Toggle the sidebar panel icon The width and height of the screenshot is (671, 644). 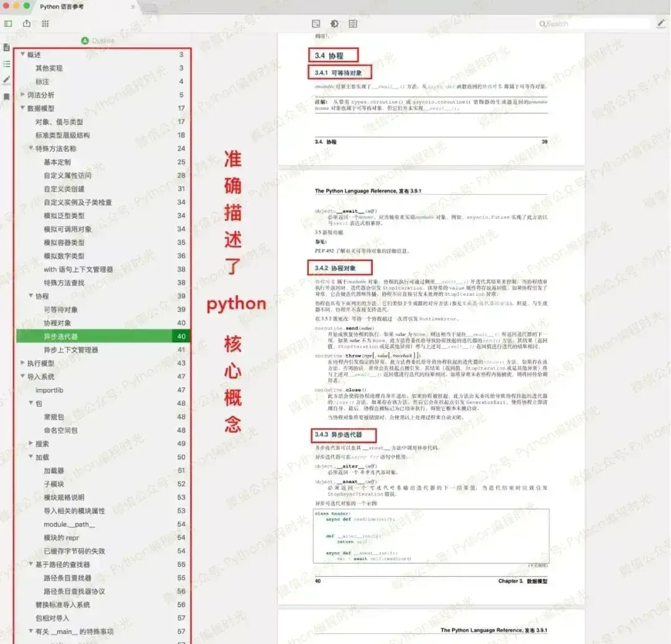point(9,24)
